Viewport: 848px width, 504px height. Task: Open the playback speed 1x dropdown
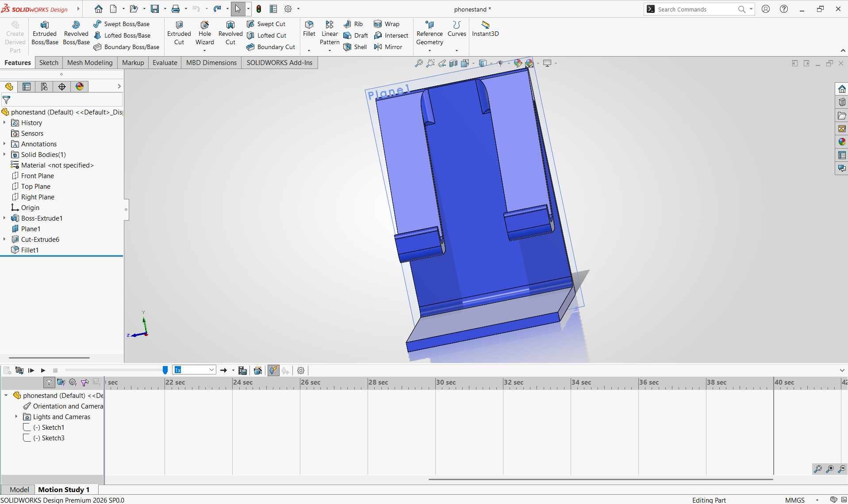[211, 370]
